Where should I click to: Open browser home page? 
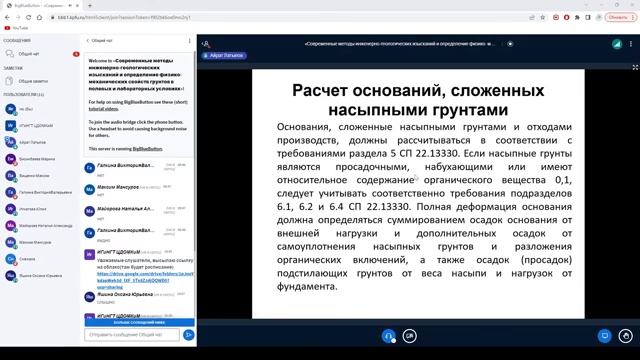point(39,18)
